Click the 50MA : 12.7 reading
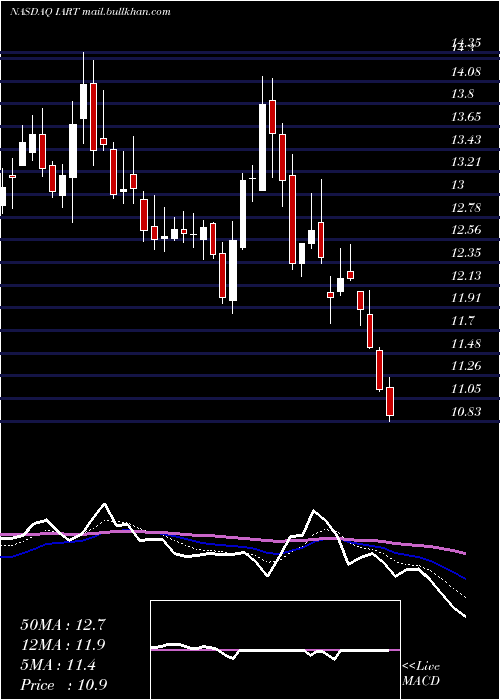The width and height of the screenshot is (500, 700). click(x=63, y=625)
